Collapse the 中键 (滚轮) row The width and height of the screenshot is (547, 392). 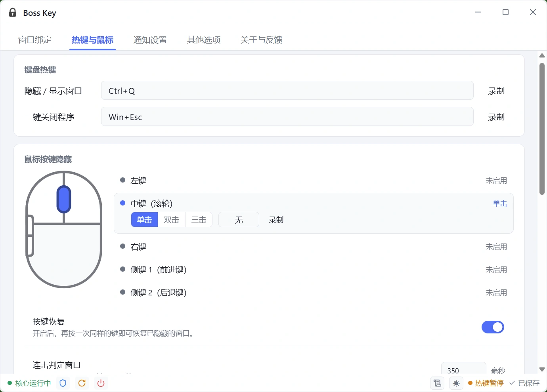click(314, 204)
